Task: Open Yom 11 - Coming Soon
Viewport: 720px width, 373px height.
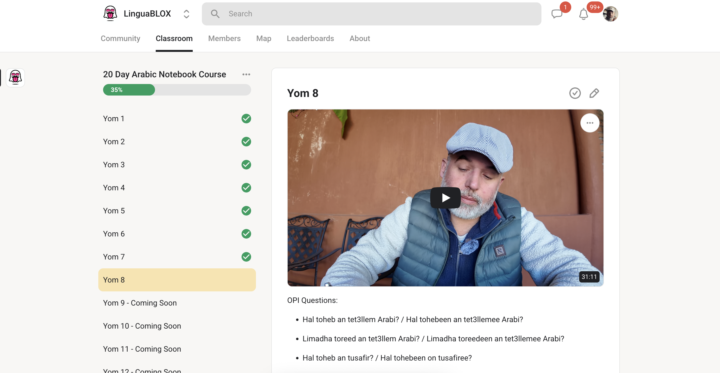Action: pos(177,349)
